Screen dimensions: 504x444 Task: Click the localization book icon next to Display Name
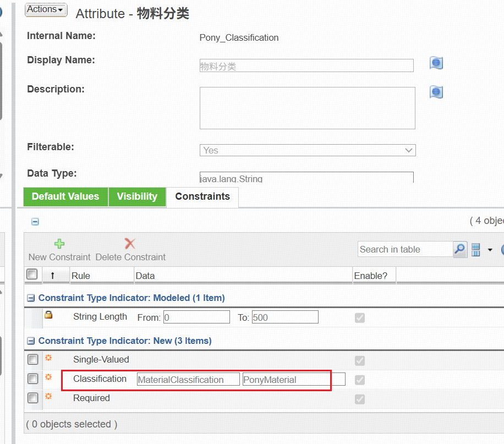tap(436, 63)
